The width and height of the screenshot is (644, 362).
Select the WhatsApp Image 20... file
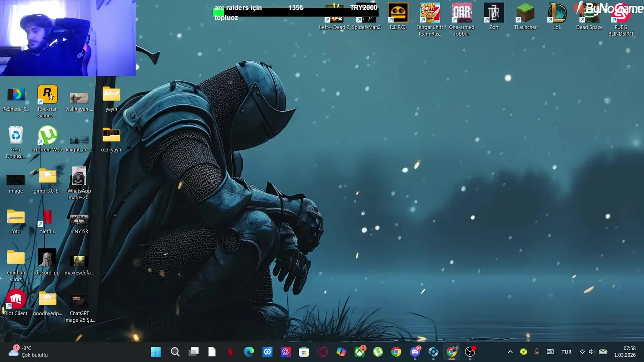pos(79,184)
